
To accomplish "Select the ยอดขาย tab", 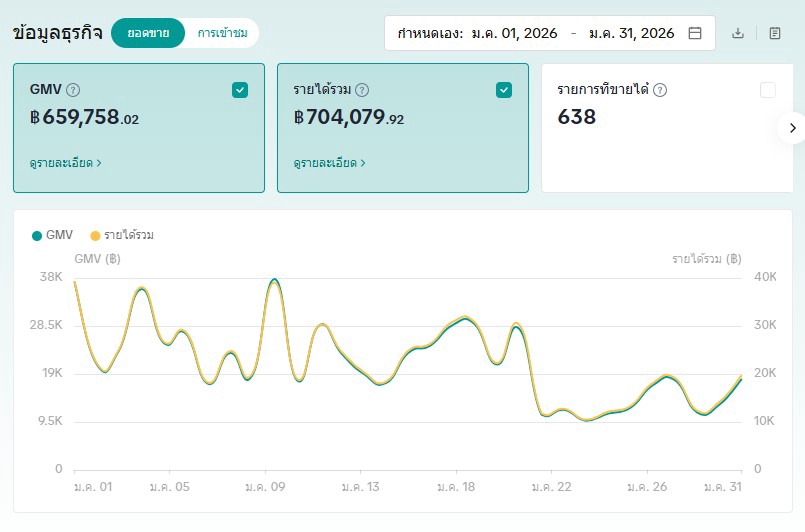I will tap(148, 33).
